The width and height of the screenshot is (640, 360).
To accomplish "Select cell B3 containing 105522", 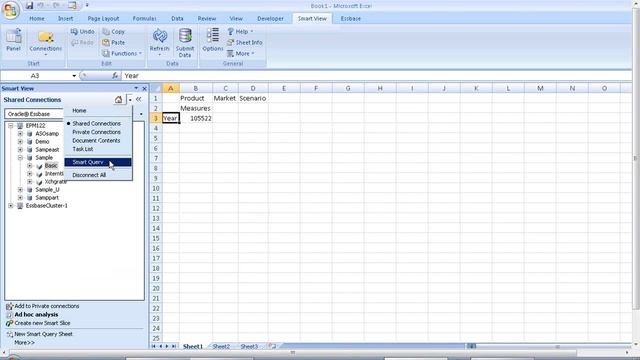I will pos(196,118).
